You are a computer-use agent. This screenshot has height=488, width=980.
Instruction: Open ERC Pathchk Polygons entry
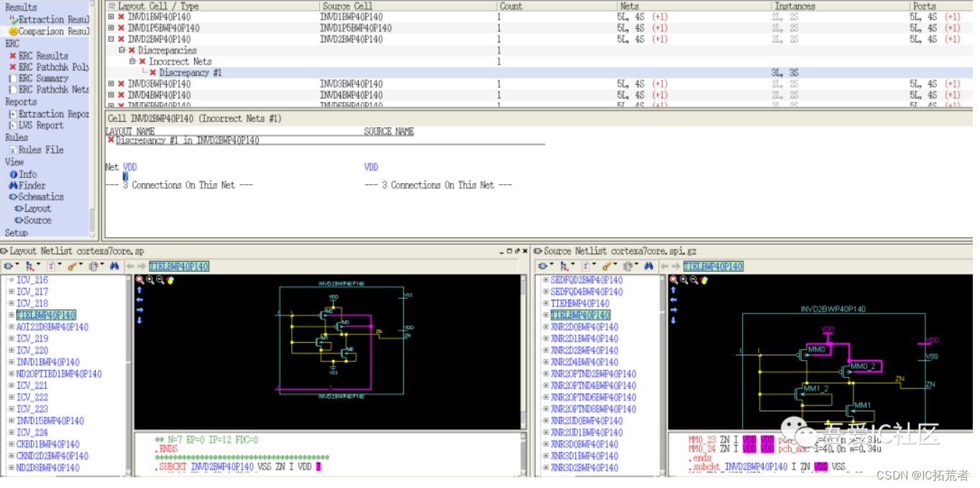point(50,67)
